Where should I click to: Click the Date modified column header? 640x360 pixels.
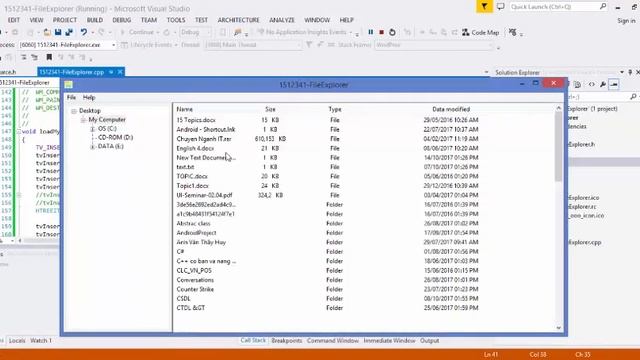[x=451, y=109]
